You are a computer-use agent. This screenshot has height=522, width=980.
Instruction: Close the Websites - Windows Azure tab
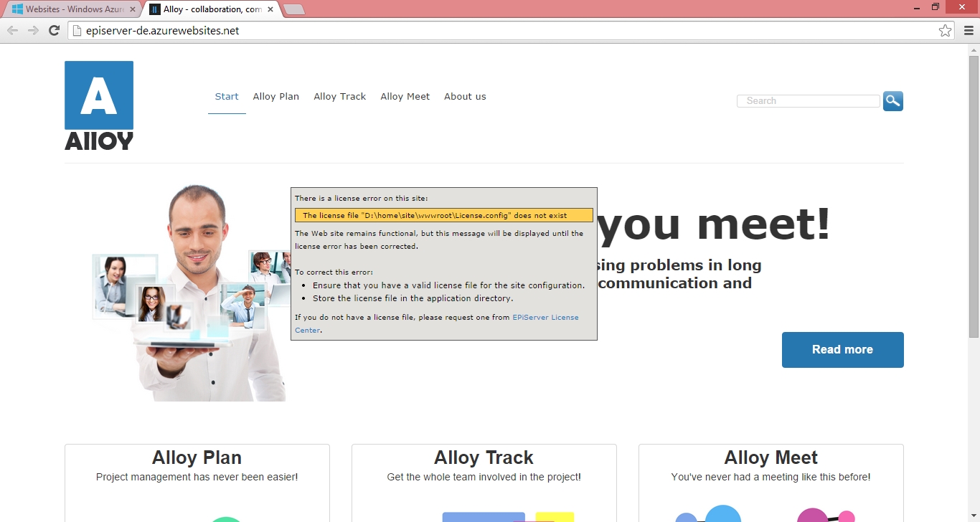pyautogui.click(x=133, y=9)
